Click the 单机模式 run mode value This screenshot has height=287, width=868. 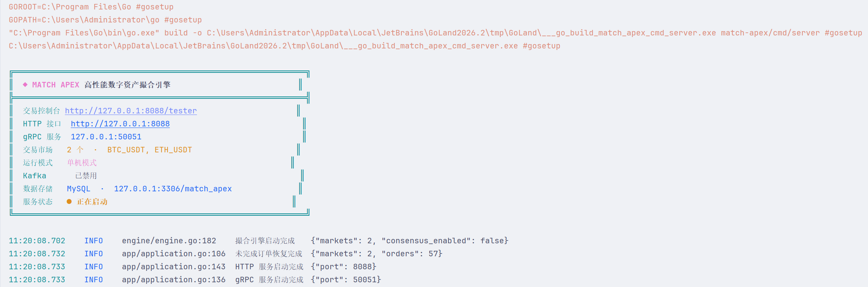click(x=82, y=163)
